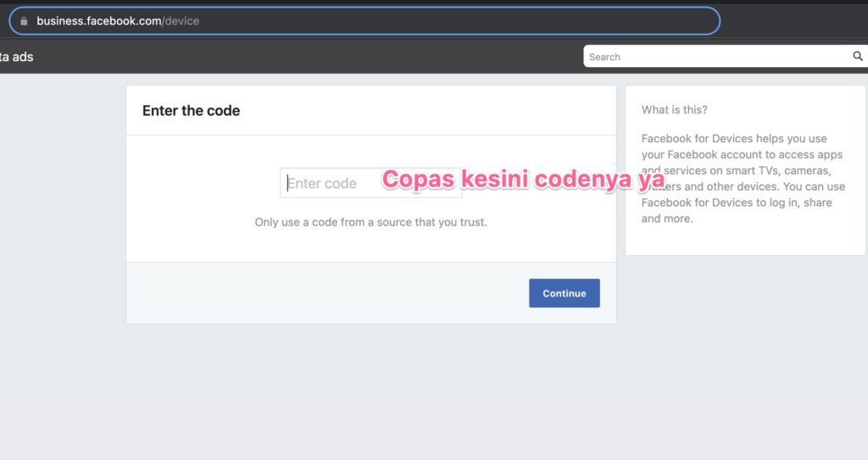
Task: Click the Facebook for Devices description paragraph
Action: point(743,178)
